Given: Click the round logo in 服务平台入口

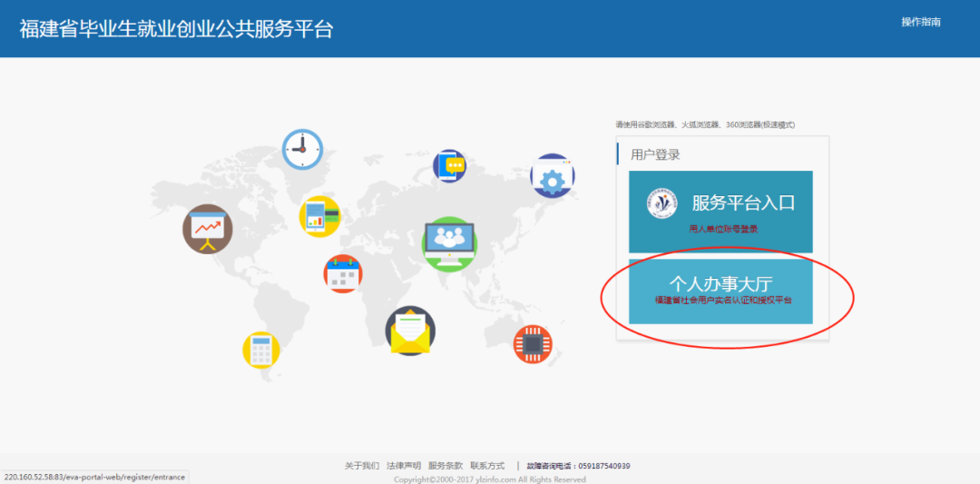Looking at the screenshot, I should pos(661,203).
